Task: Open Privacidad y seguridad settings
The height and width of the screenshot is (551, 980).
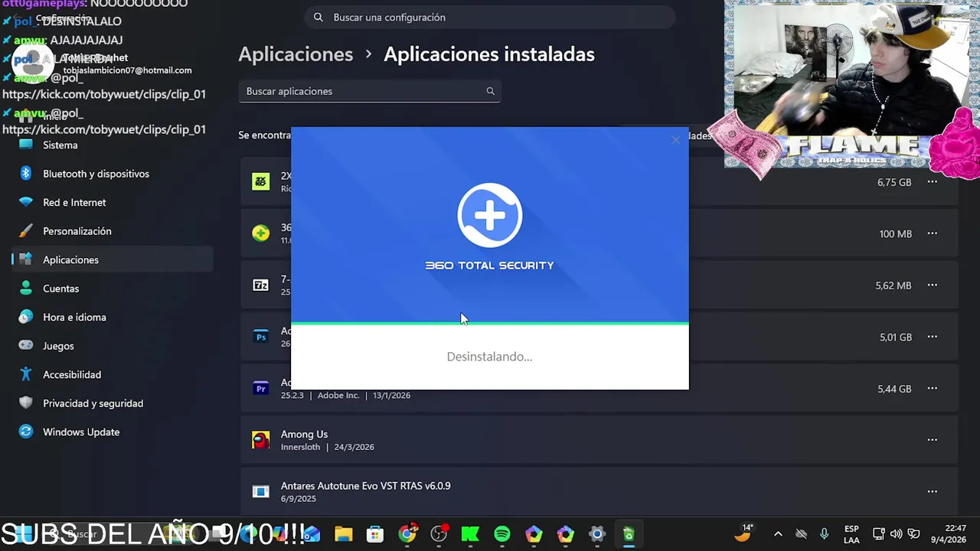Action: (112, 403)
